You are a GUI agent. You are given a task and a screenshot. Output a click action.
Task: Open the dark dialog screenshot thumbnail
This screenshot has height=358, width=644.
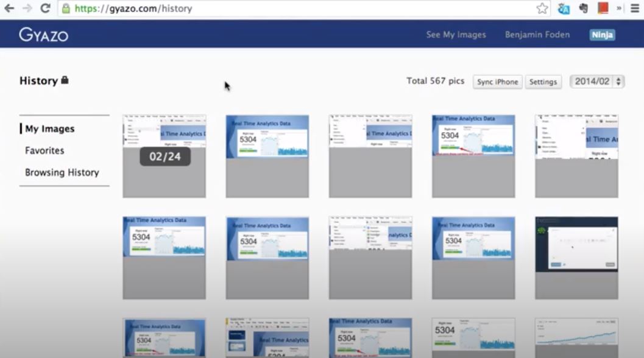coord(576,258)
